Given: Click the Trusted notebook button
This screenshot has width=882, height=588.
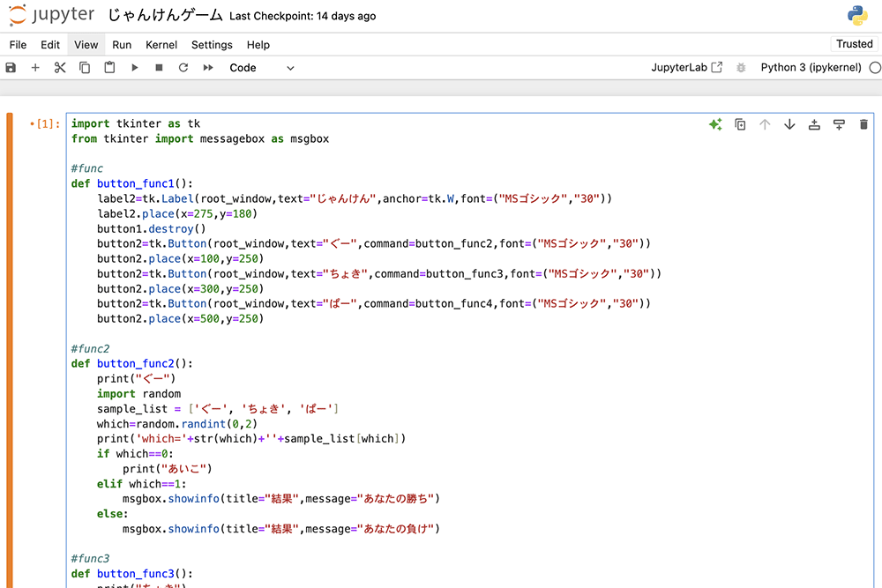Looking at the screenshot, I should pos(854,44).
